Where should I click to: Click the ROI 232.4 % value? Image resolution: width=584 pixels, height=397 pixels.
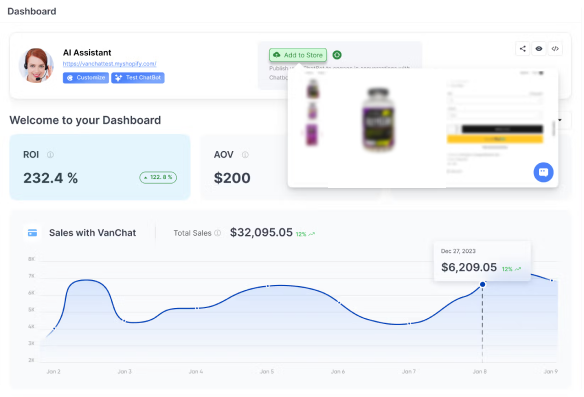pos(51,178)
